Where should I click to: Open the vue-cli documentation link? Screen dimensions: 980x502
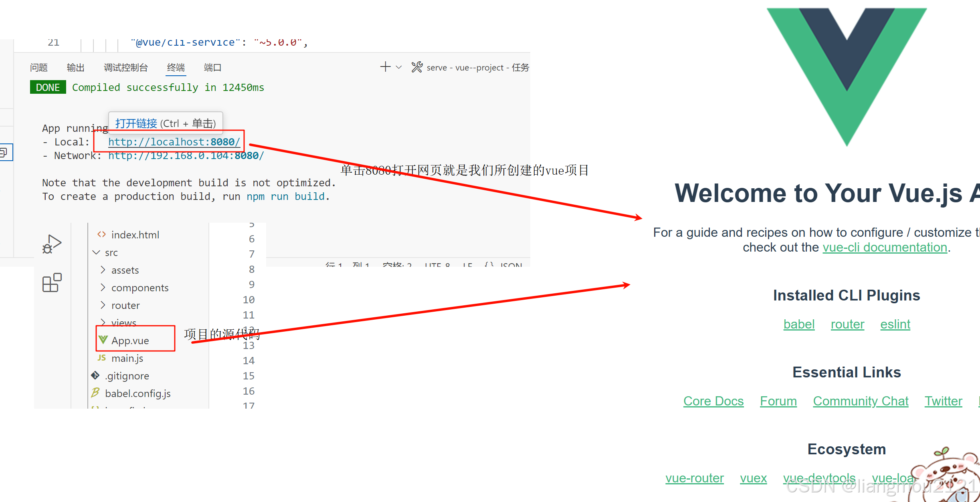pyautogui.click(x=885, y=248)
